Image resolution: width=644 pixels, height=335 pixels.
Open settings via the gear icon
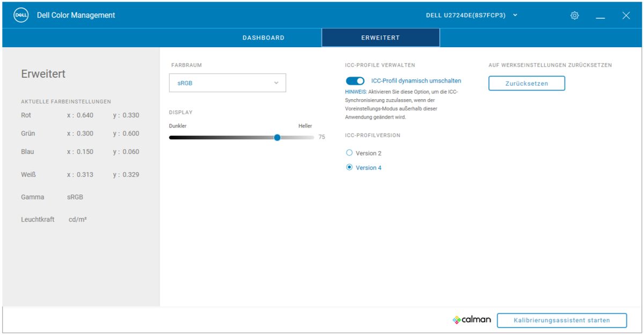575,16
